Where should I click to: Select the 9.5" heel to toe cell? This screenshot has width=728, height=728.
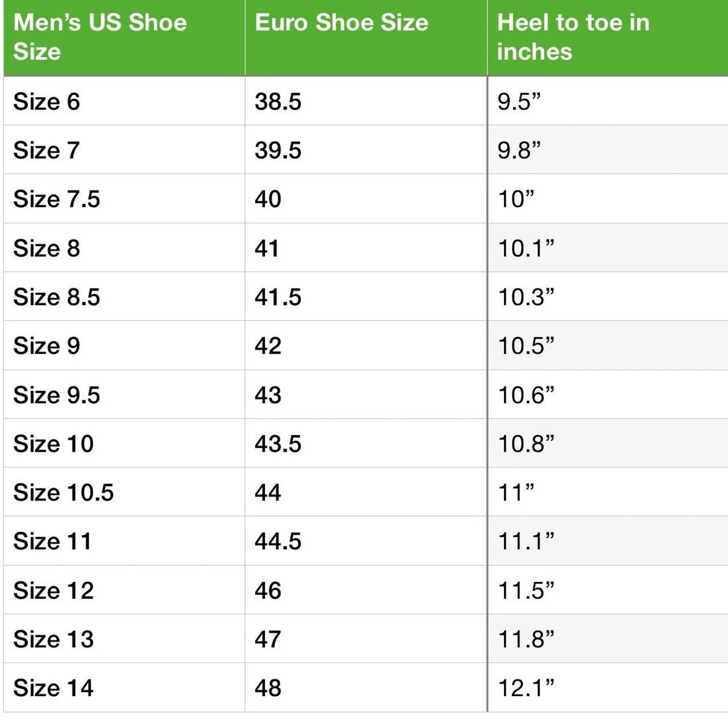(607, 101)
